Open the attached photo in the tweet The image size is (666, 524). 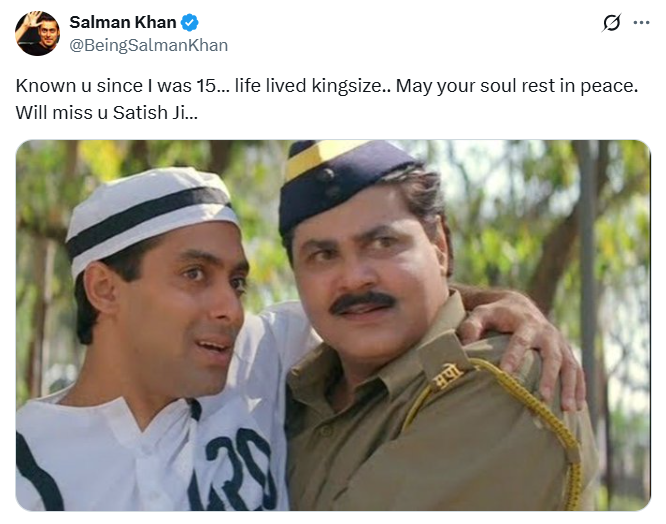(333, 325)
